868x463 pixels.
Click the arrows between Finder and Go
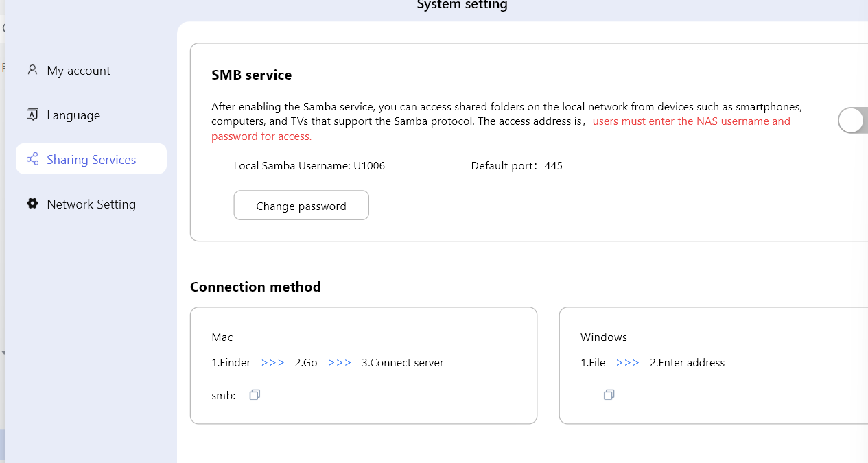pyautogui.click(x=272, y=363)
